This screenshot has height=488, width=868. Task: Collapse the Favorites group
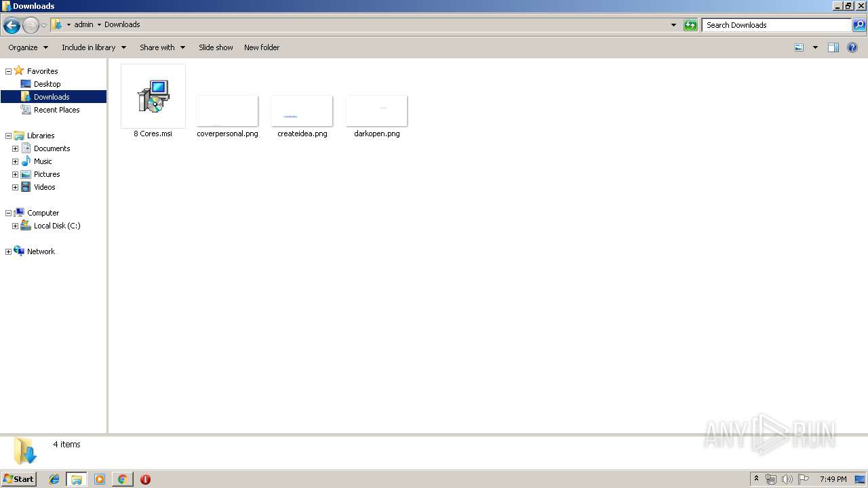tap(8, 71)
